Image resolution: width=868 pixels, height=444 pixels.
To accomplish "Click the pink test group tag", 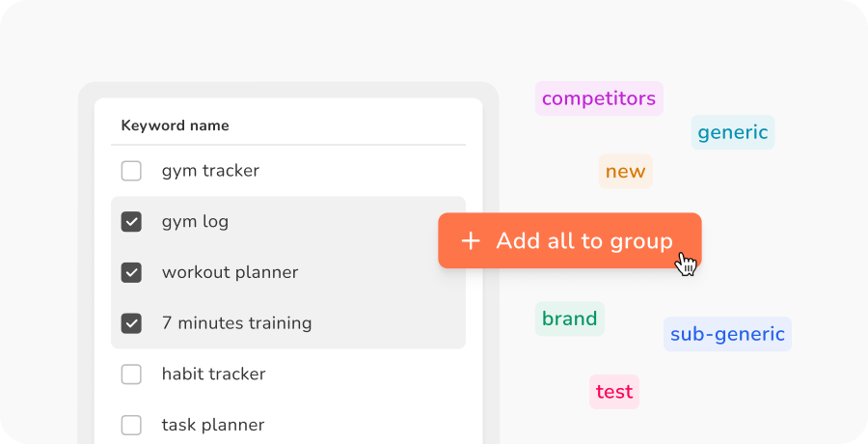I will [614, 392].
